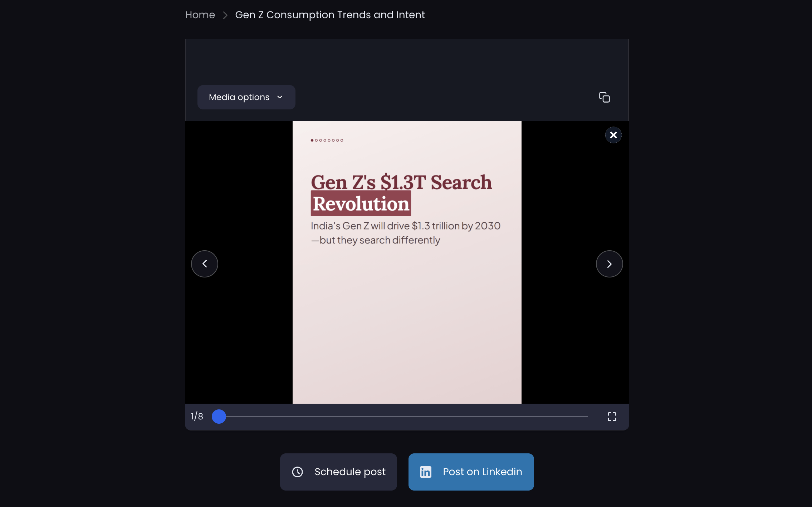The height and width of the screenshot is (507, 812).
Task: Click the copy post icon
Action: tap(604, 97)
